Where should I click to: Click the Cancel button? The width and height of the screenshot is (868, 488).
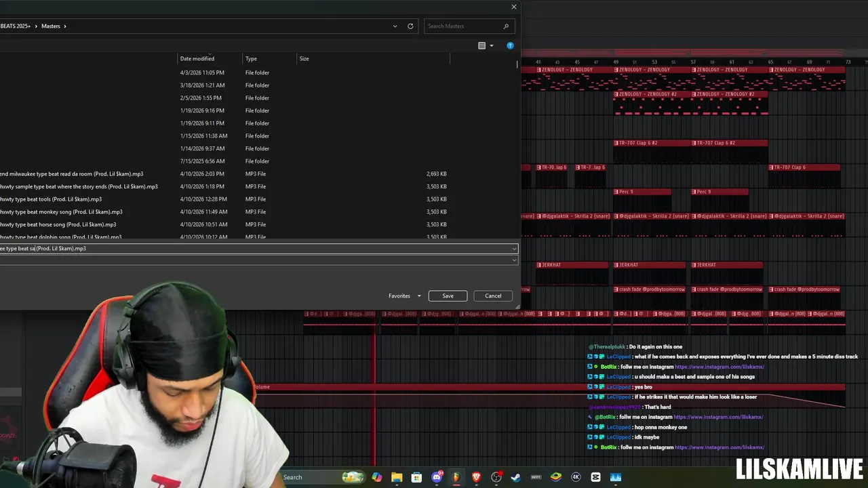[493, 296]
